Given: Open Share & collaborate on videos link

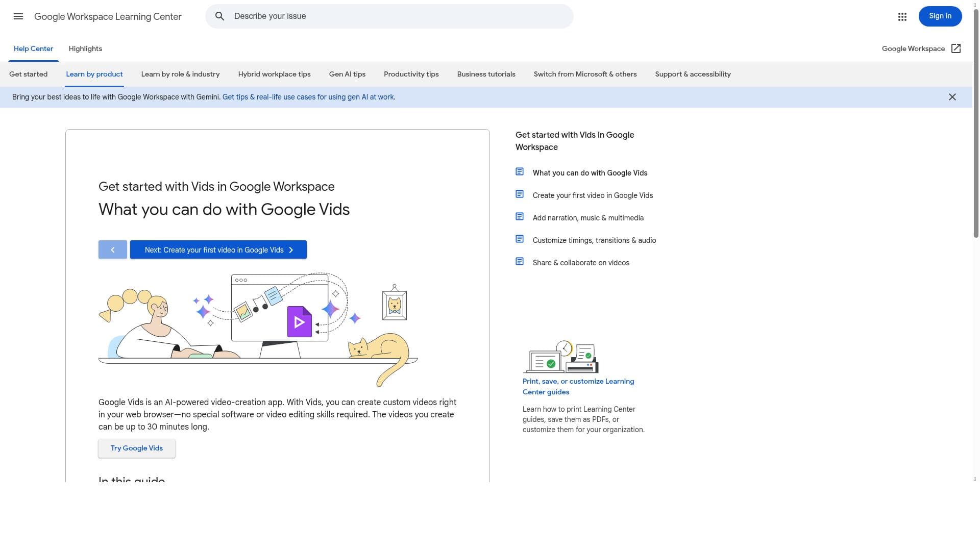Looking at the screenshot, I should pyautogui.click(x=581, y=263).
